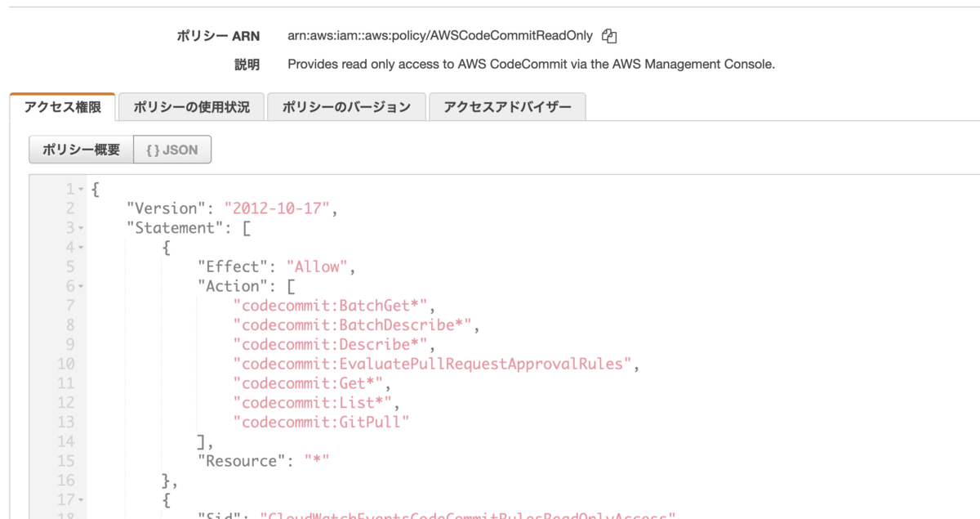Click the "Effect" key on line 5
The width and height of the screenshot is (980, 519).
(233, 266)
